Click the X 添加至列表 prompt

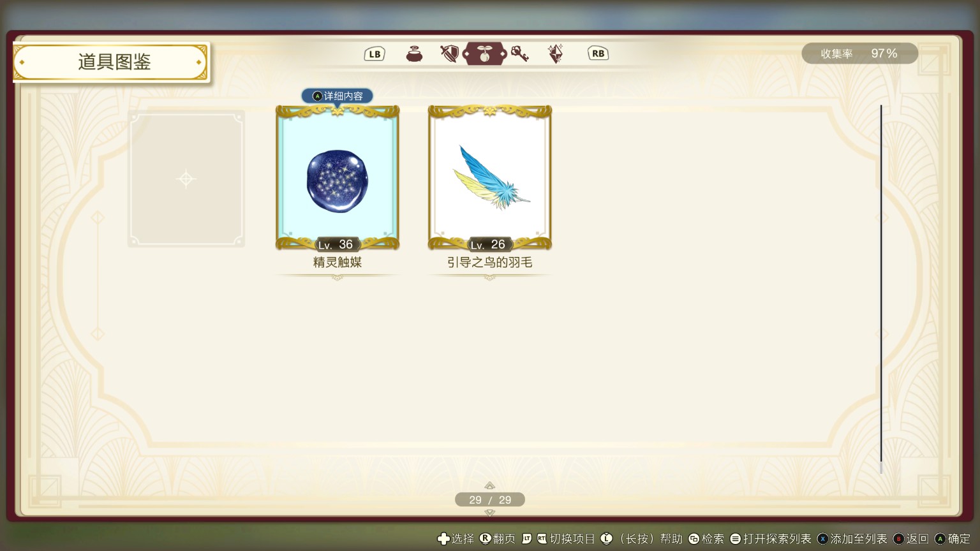pos(852,539)
